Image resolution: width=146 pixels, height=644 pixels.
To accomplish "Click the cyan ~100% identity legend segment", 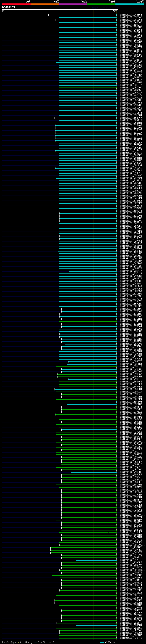I will pos(130,4).
